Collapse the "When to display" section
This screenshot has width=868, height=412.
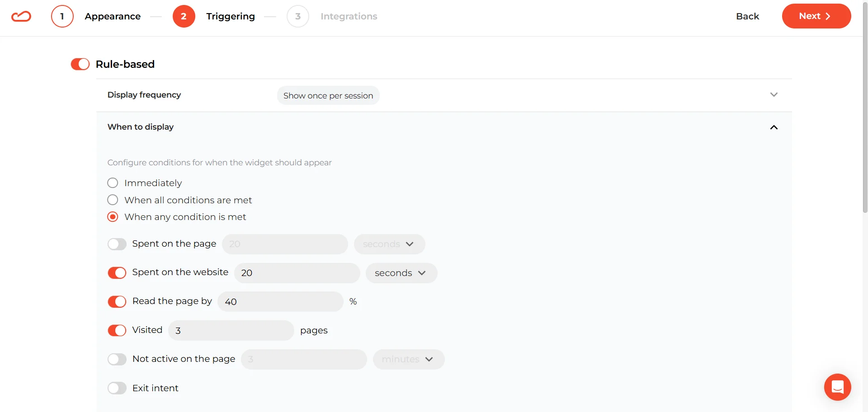pos(774,127)
